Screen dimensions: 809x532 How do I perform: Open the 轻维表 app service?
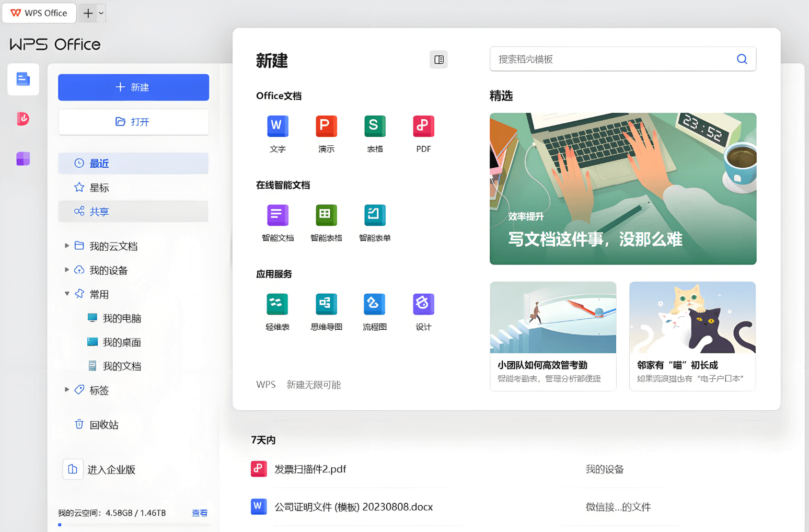[x=278, y=311]
